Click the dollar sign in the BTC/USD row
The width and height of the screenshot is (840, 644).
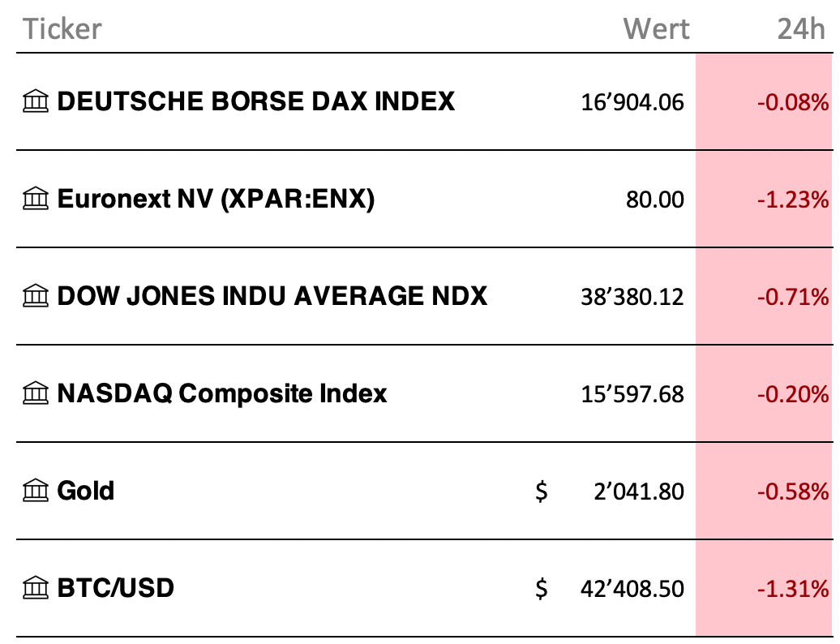[542, 588]
